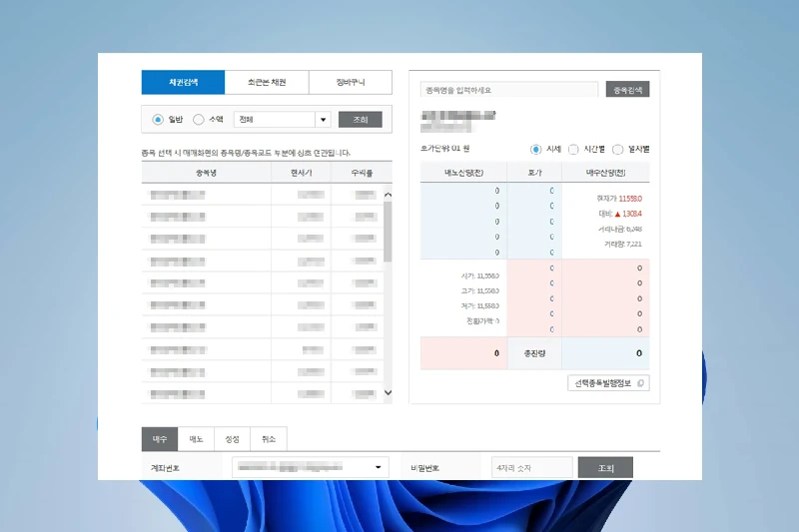Viewport: 799px width, 532px height.
Task: Click 조회 button next to 전체 dropdown
Action: 361,120
